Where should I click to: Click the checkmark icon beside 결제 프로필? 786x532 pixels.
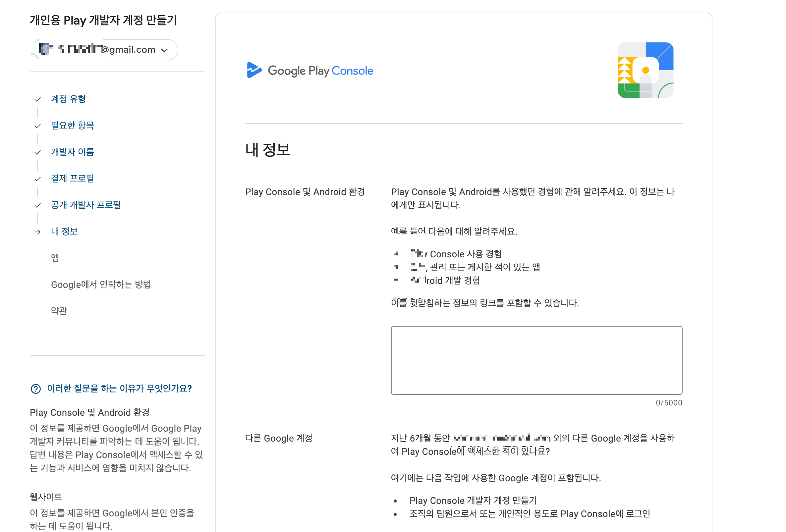38,179
